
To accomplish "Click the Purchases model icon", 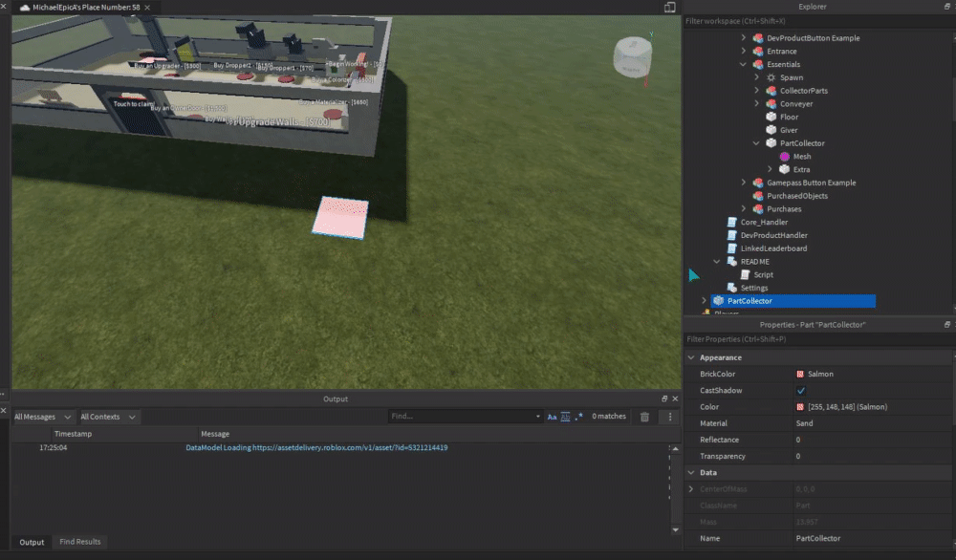I will pos(758,209).
